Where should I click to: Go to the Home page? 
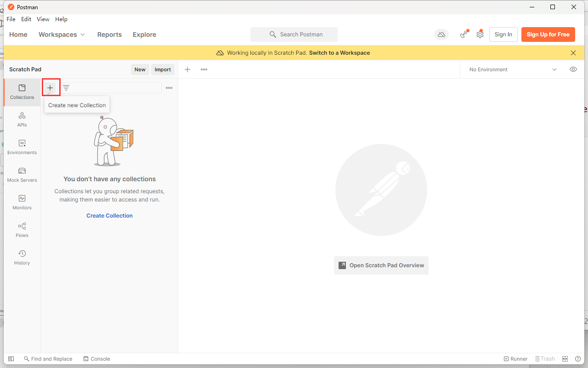[x=18, y=34]
